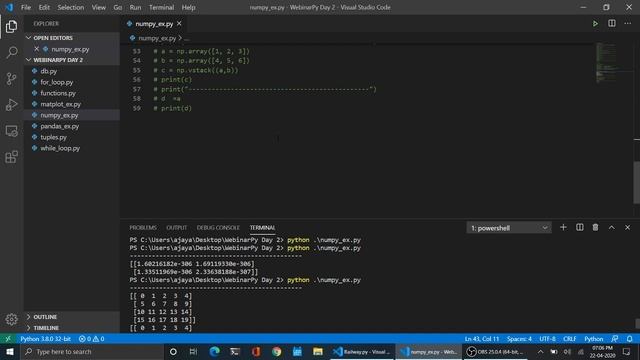Collapse the WEBINARPY DAY 2 folder section

click(x=71, y=60)
